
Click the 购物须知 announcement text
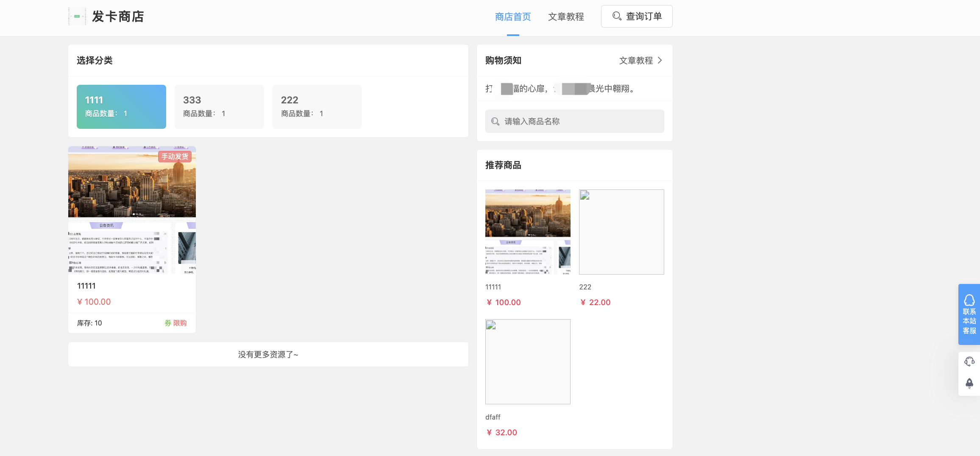pyautogui.click(x=560, y=89)
